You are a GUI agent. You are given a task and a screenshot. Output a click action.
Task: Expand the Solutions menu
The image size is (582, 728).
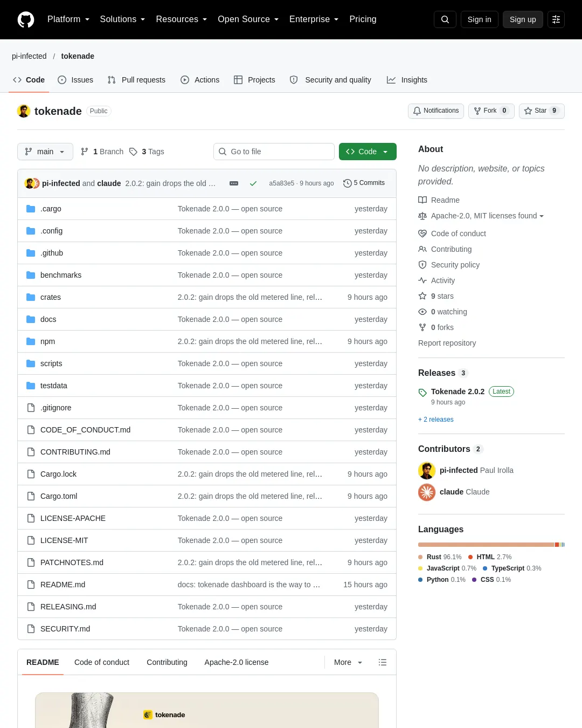[x=122, y=19]
